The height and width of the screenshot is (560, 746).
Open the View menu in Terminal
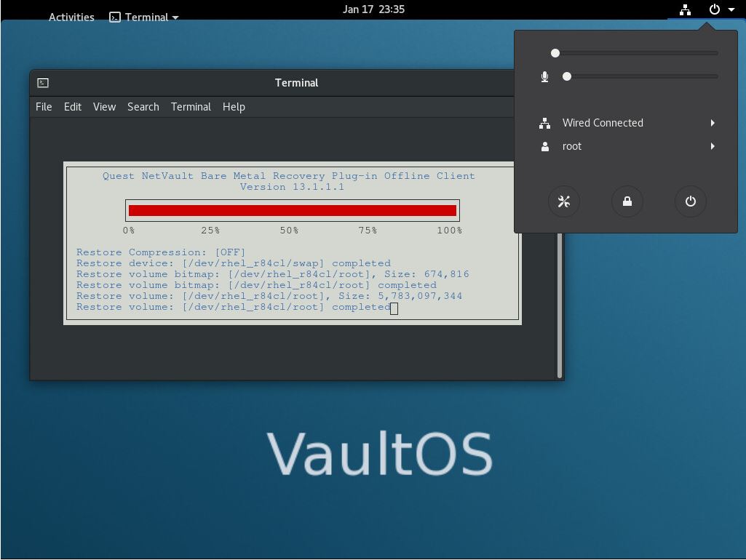tap(104, 107)
